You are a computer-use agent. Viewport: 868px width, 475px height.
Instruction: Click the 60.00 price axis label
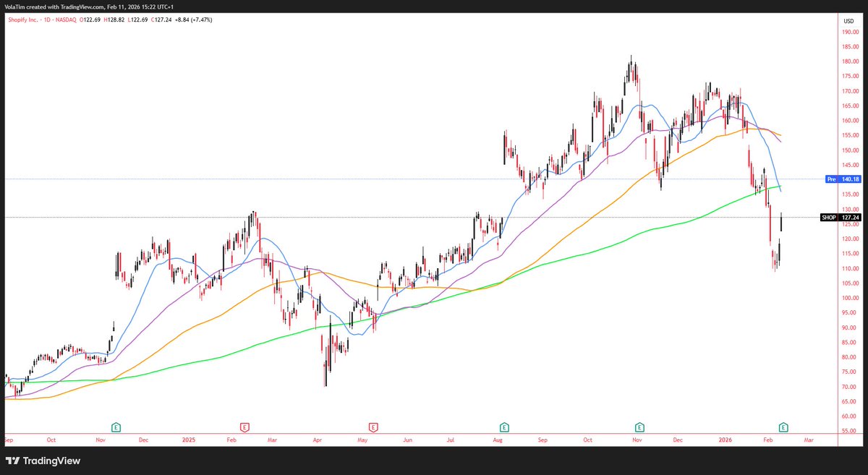848,416
